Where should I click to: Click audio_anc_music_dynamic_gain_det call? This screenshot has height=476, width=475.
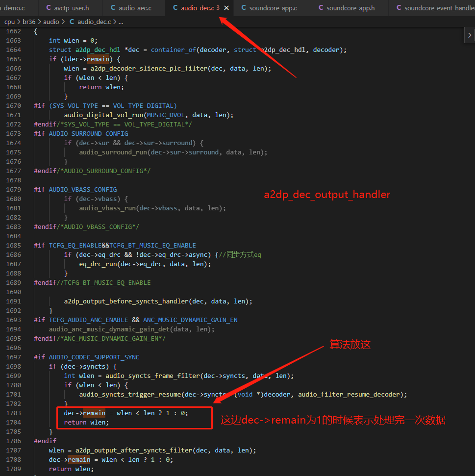click(x=109, y=329)
